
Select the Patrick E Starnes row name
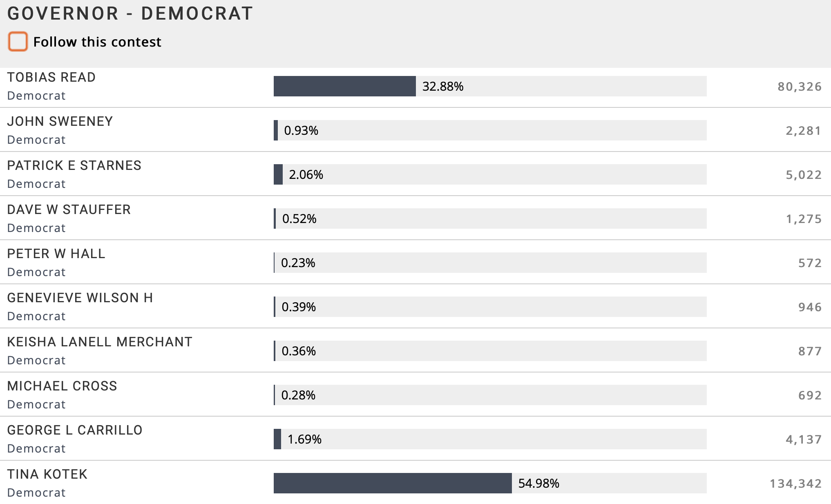coord(74,165)
